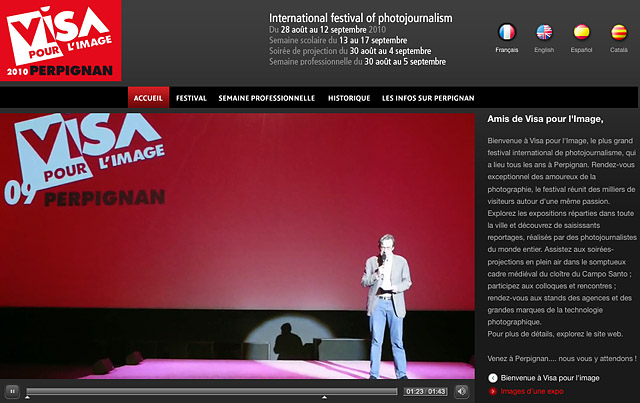This screenshot has width=640, height=403.
Task: Click the right timeline marker under progress bar
Action: 324,397
